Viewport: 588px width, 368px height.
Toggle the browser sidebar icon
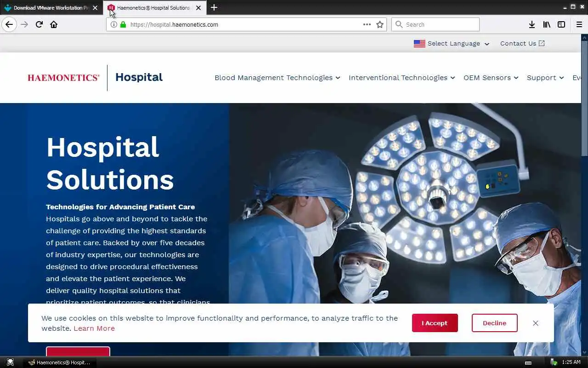(x=561, y=24)
